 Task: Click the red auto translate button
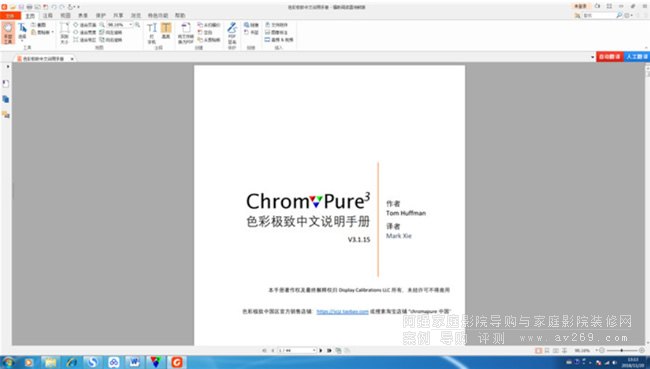[x=609, y=57]
